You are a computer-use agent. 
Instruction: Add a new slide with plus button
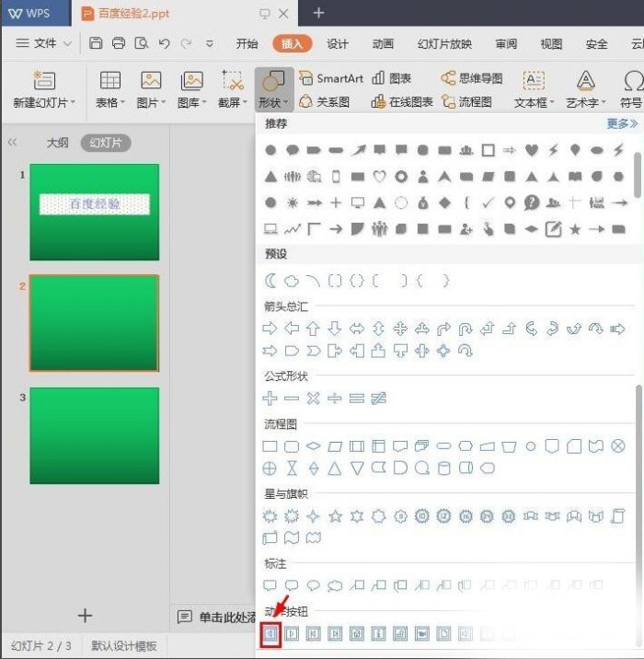(x=85, y=616)
